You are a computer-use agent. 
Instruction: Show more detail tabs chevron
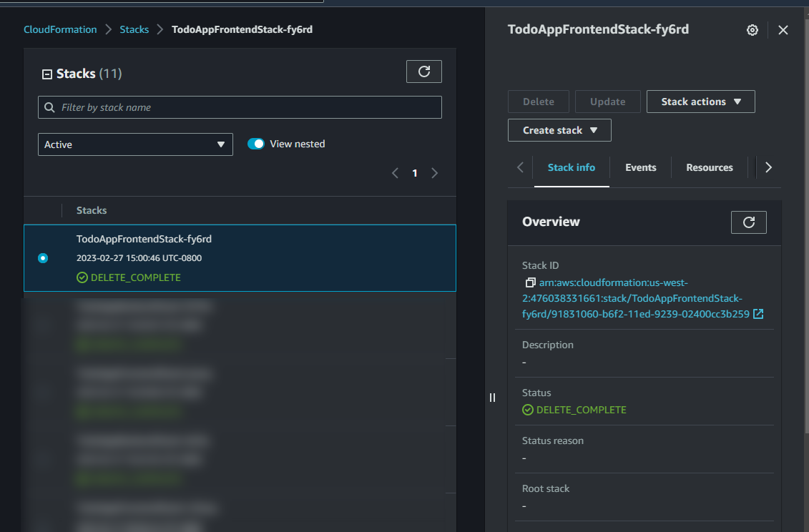(769, 167)
